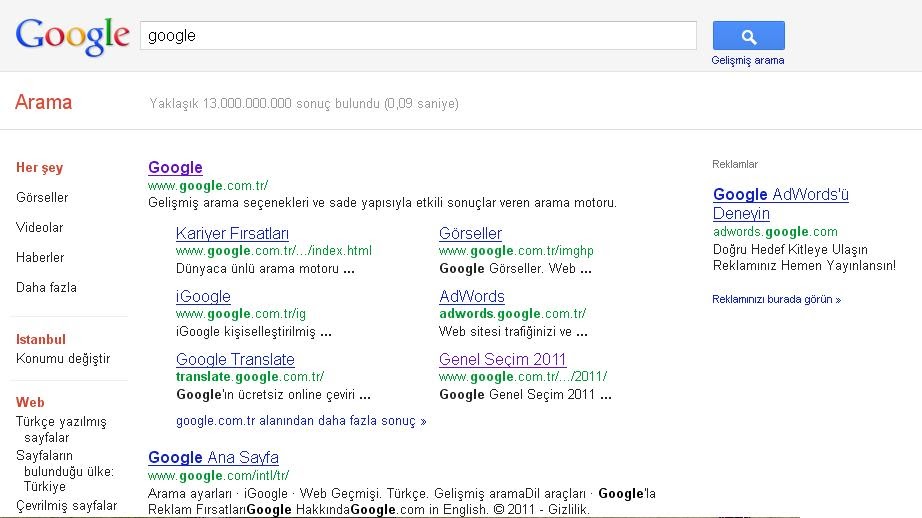Click the Google logo
This screenshot has height=518, width=922.
pyautogui.click(x=72, y=36)
